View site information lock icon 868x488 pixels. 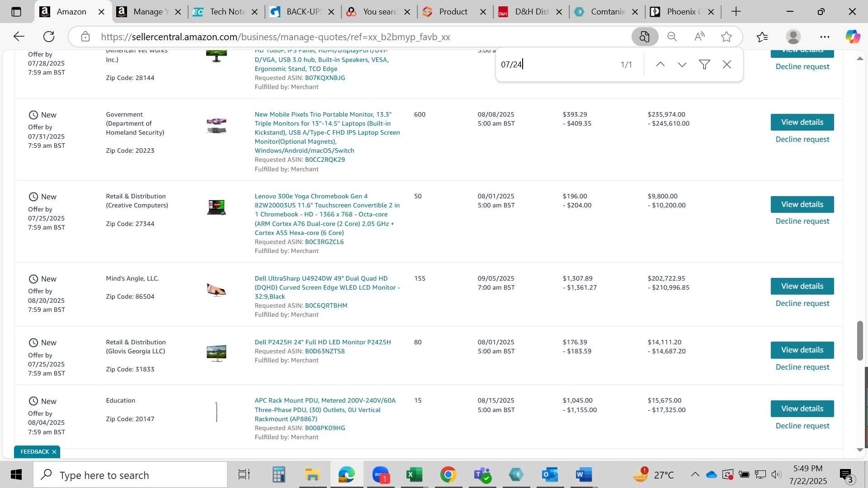point(85,37)
